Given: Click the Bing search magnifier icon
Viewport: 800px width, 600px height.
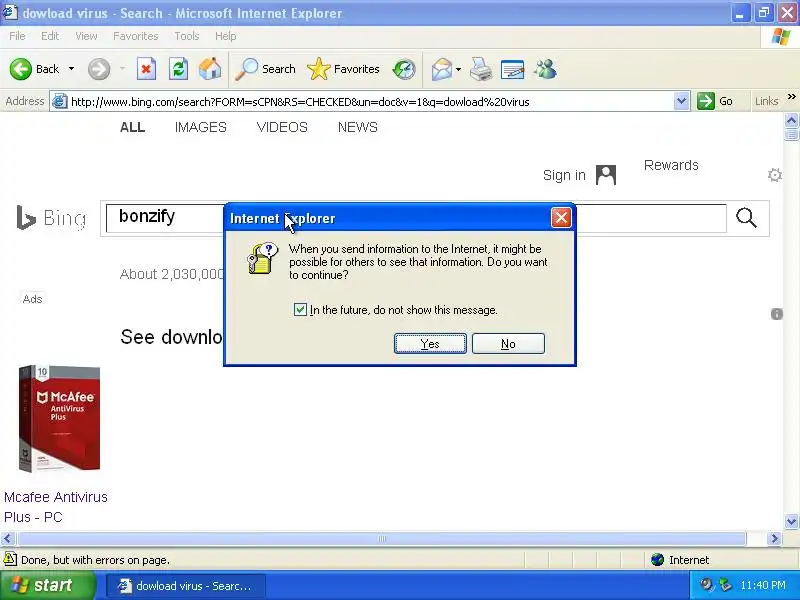Looking at the screenshot, I should click(x=746, y=218).
